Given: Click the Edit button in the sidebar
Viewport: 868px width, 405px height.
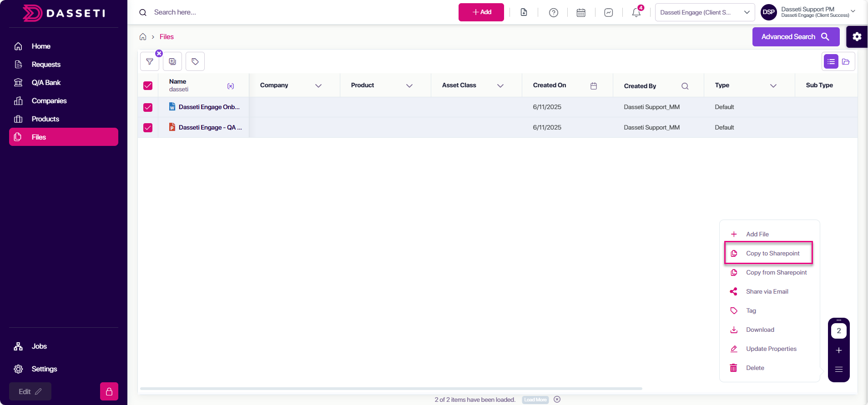Looking at the screenshot, I should pyautogui.click(x=30, y=391).
